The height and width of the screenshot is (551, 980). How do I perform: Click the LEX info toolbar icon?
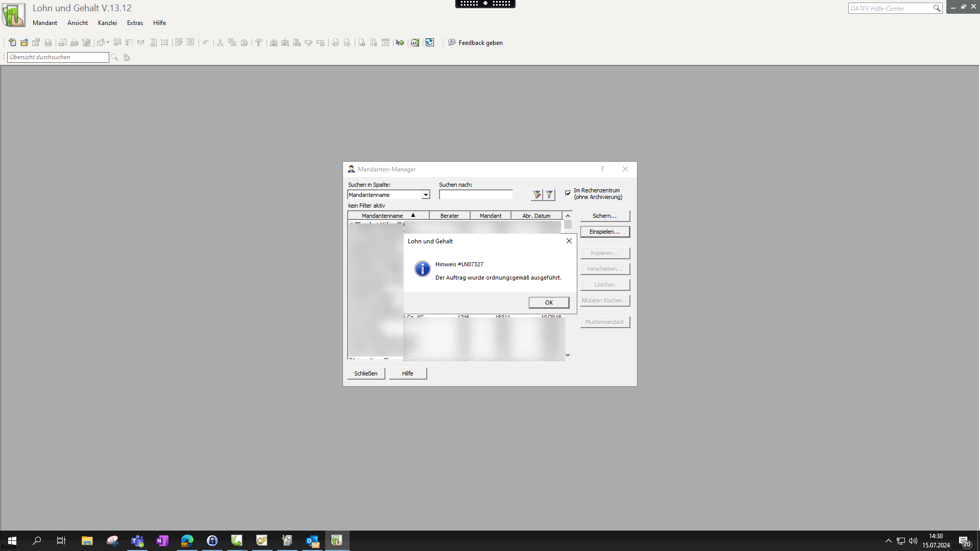pos(414,42)
